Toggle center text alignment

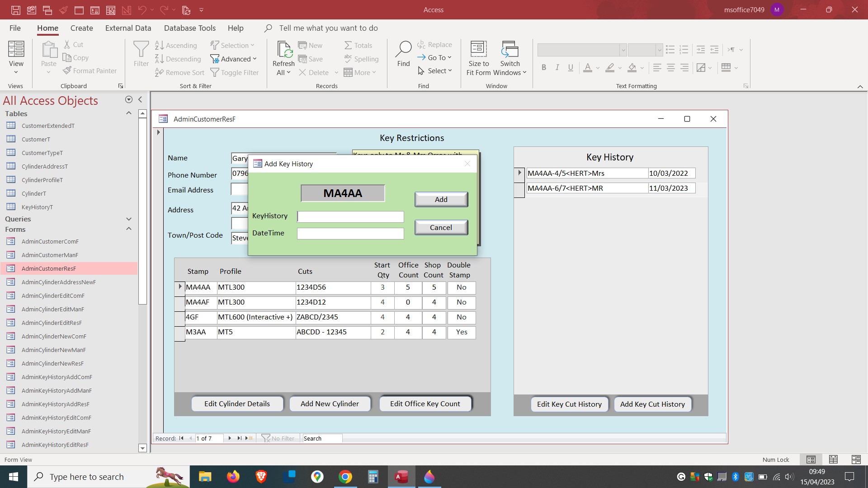(671, 68)
